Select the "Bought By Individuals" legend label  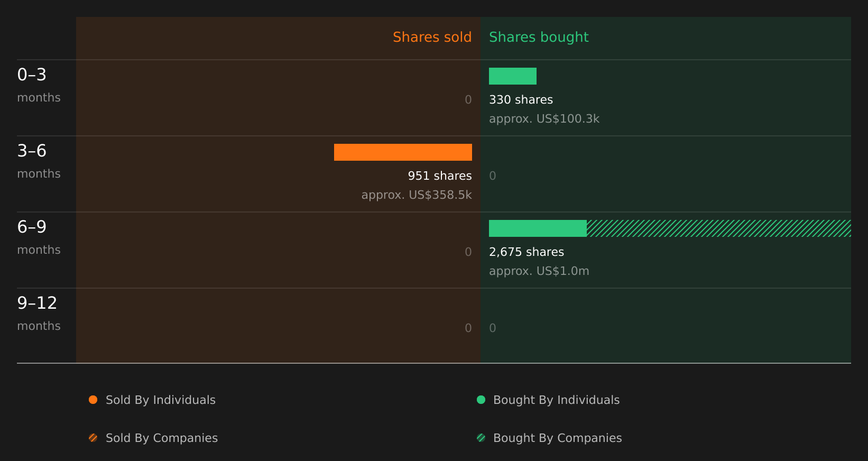click(556, 400)
